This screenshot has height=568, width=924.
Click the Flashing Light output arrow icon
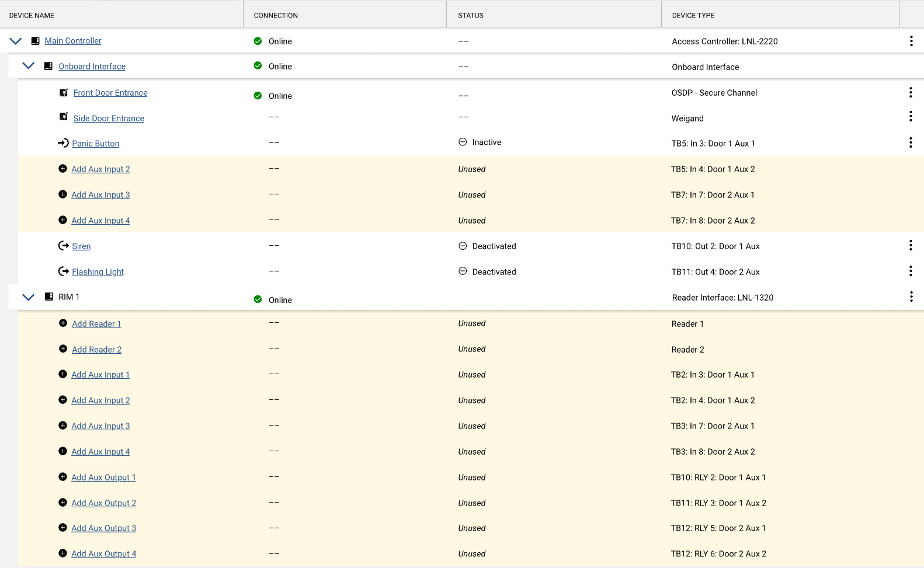click(63, 271)
